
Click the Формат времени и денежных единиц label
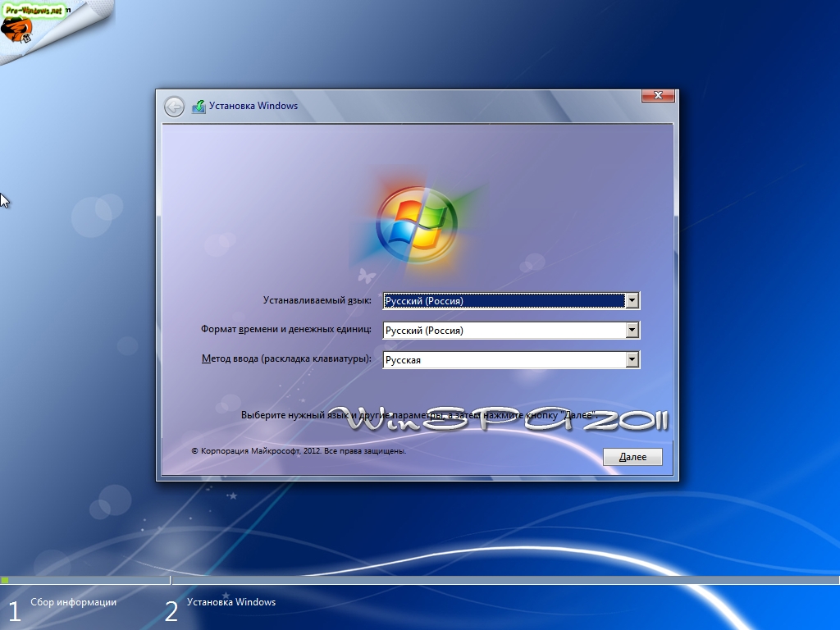tap(286, 330)
